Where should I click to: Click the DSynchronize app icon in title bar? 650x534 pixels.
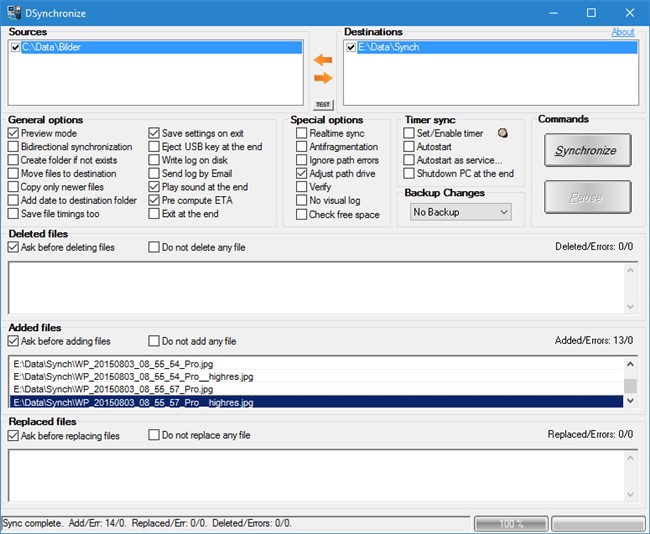click(x=14, y=13)
